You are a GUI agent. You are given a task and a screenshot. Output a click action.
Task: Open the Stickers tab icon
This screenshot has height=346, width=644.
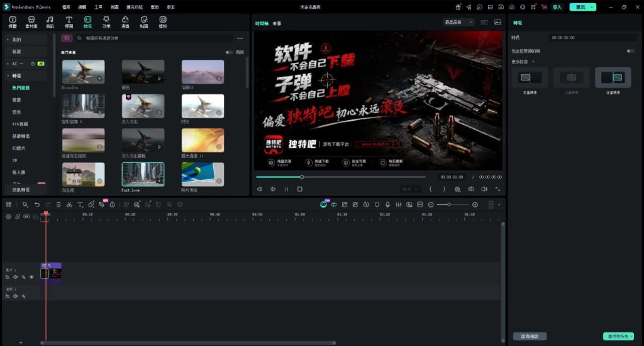[144, 22]
